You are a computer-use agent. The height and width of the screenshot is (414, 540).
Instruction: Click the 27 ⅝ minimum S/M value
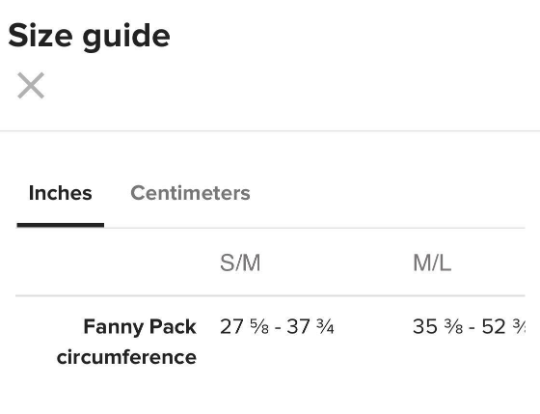click(x=245, y=327)
